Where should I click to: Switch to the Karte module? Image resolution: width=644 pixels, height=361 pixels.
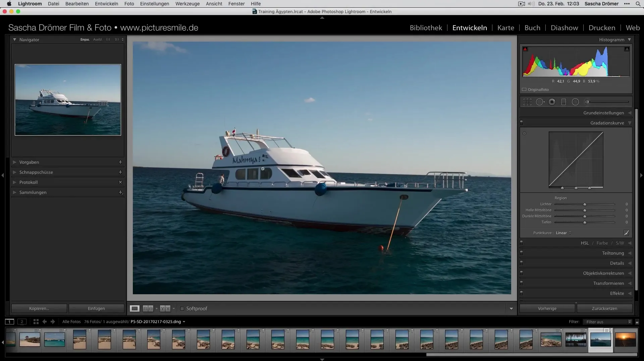pyautogui.click(x=506, y=28)
